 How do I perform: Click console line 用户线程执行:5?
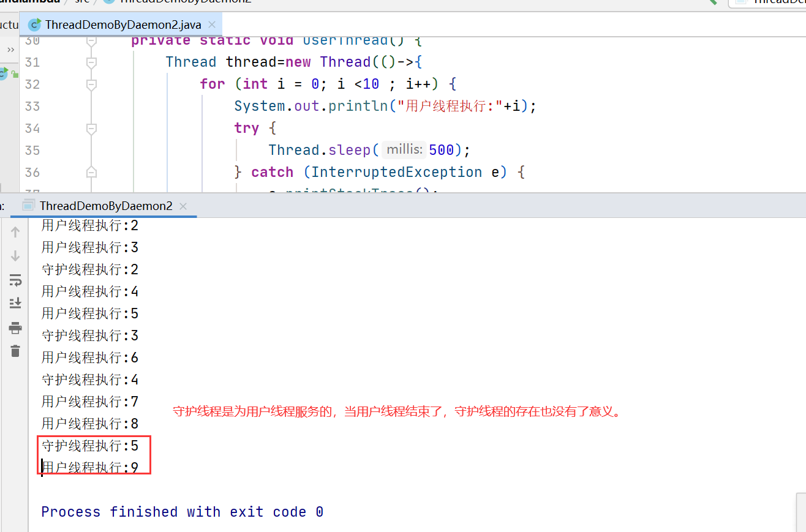[x=90, y=313]
